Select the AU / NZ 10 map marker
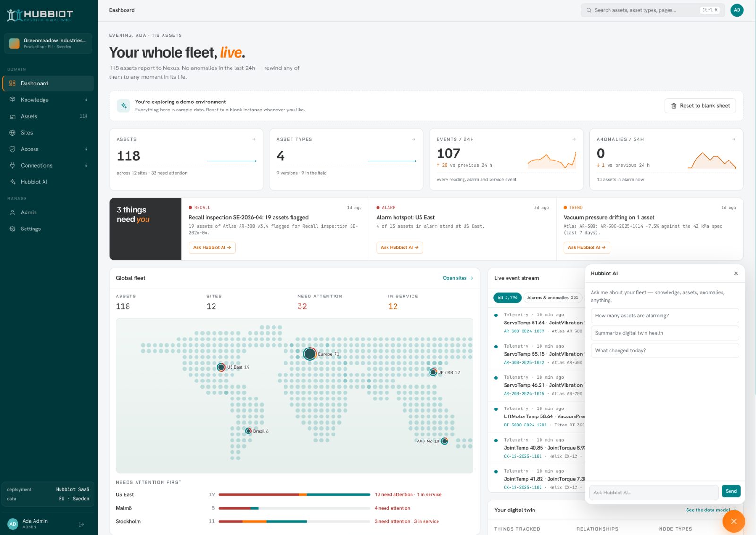 click(x=444, y=441)
